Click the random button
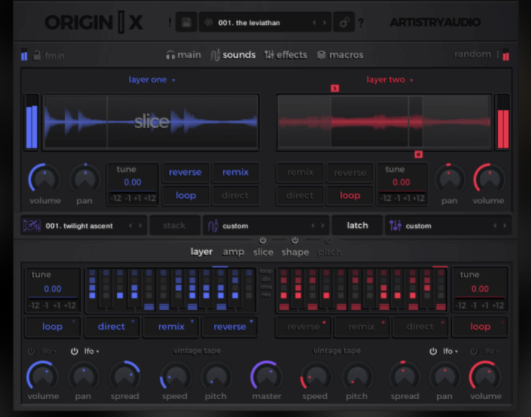The height and width of the screenshot is (417, 531). click(x=472, y=54)
